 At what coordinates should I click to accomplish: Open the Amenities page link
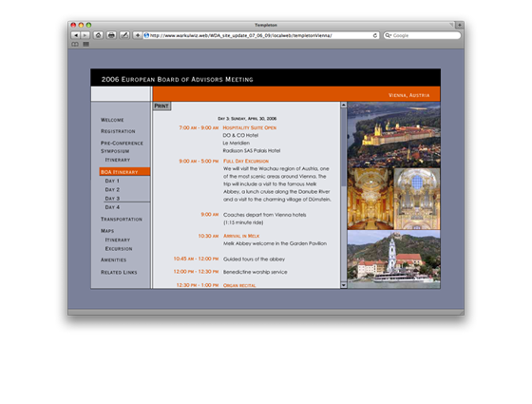(x=113, y=260)
